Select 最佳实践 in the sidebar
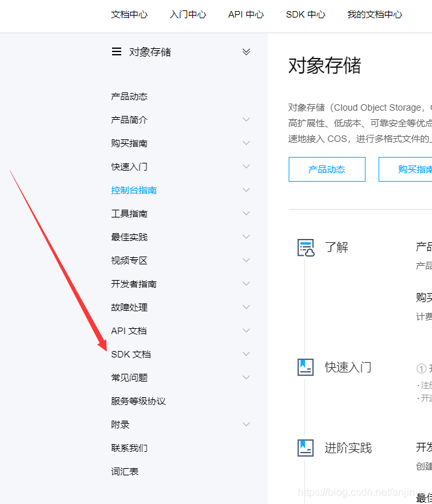The height and width of the screenshot is (504, 432). 129,237
